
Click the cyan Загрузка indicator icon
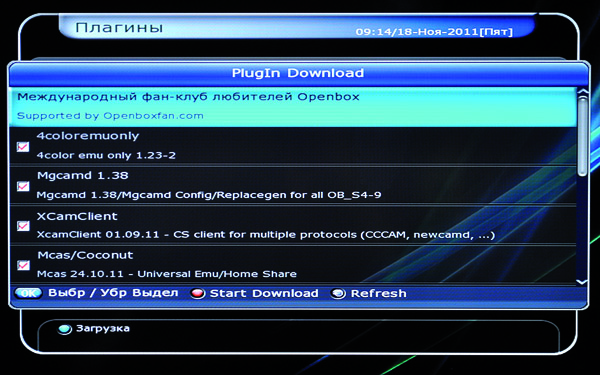[x=65, y=329]
